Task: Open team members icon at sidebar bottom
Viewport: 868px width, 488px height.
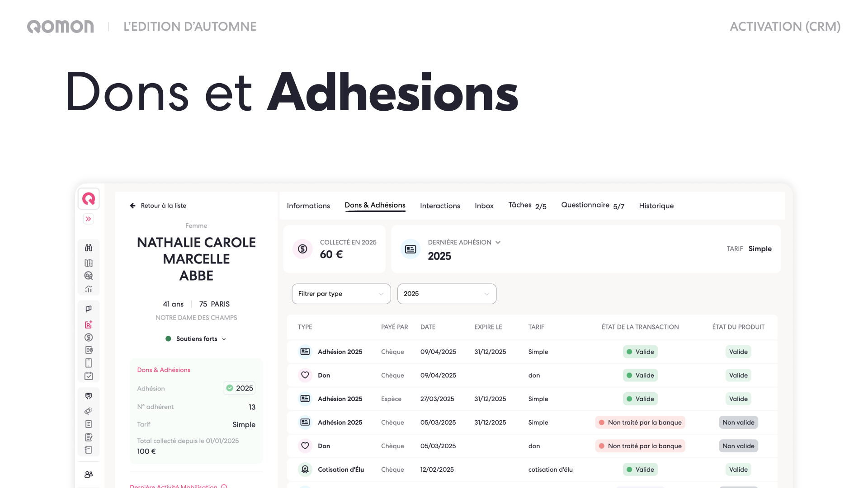Action: tap(89, 474)
